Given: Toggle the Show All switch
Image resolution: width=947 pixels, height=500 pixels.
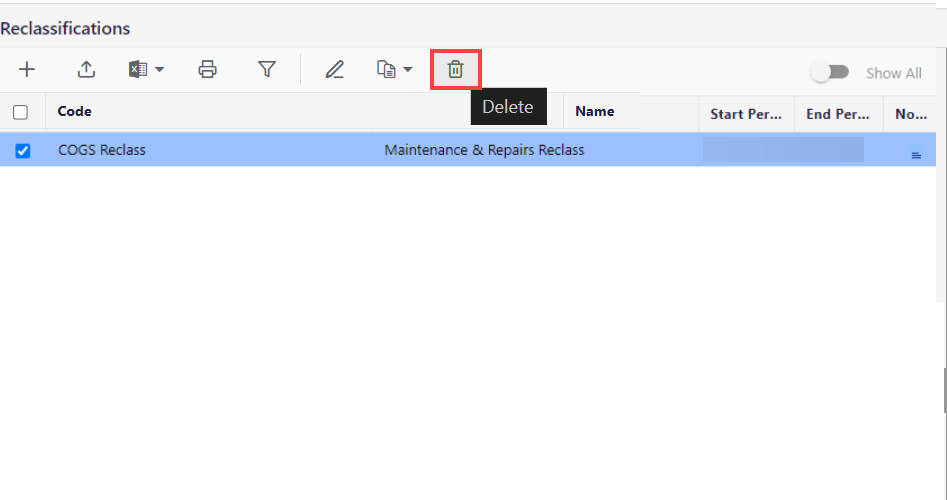Looking at the screenshot, I should (x=830, y=72).
